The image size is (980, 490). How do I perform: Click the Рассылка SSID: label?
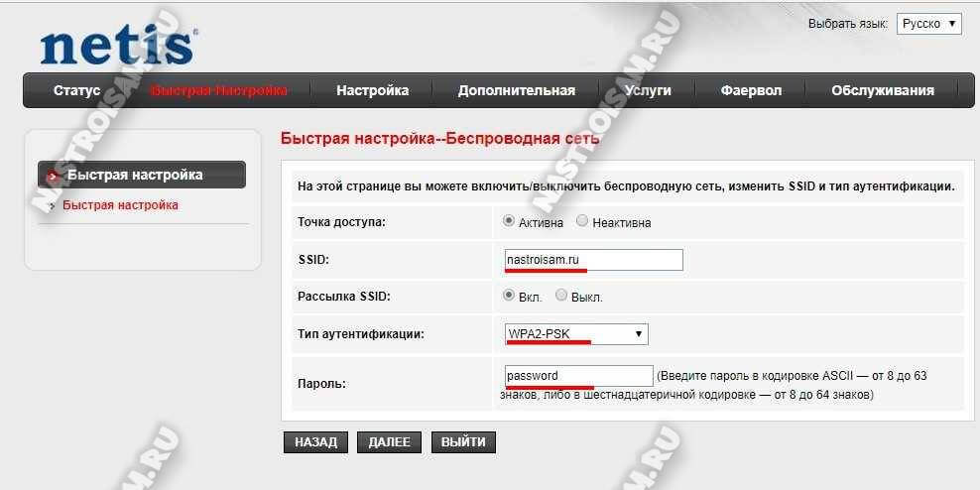point(344,297)
